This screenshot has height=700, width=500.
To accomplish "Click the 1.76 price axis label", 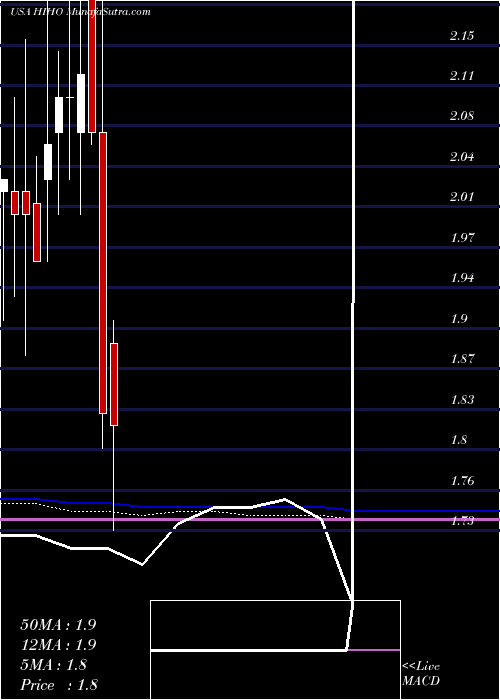I will coord(462,481).
